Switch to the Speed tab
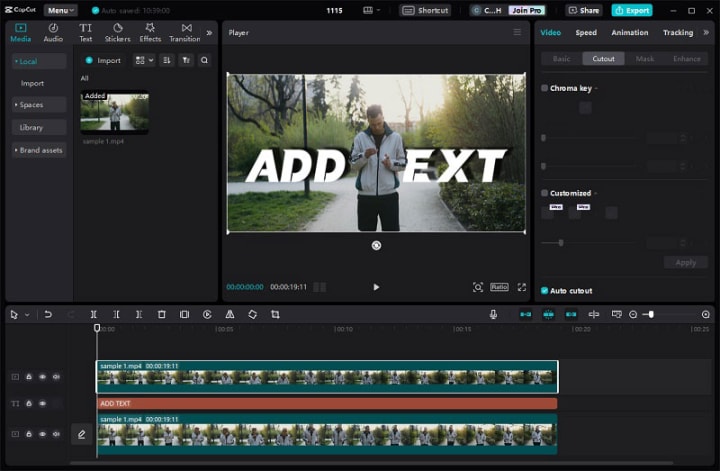Viewport: 720px width, 471px height. coord(586,33)
